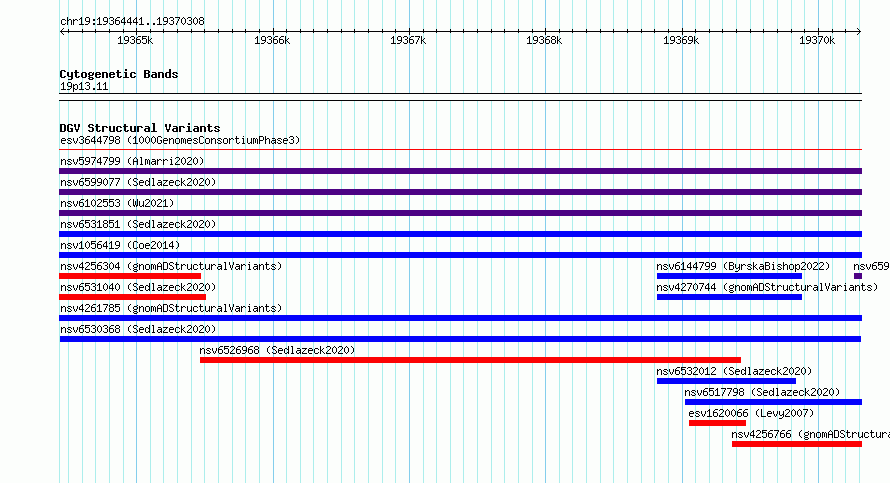The height and width of the screenshot is (483, 890).
Task: Click the truncated nsv659 label at right edge
Action: click(x=871, y=266)
